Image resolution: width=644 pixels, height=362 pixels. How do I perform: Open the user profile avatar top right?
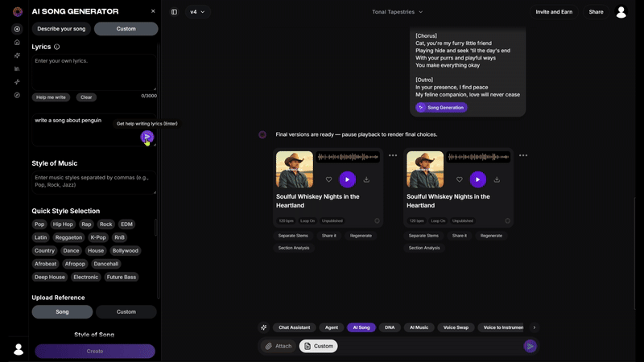(621, 12)
